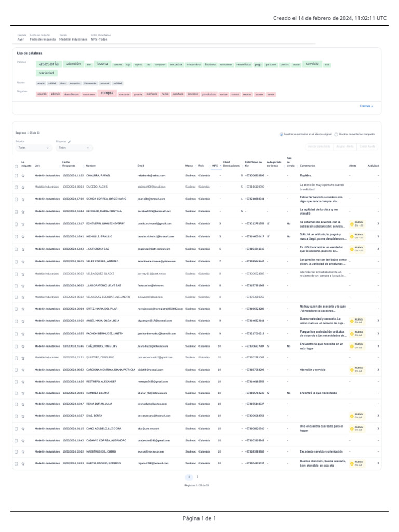Click the Medellín Industriales store filter value
This screenshot has height=532, width=399.
pyautogui.click(x=73, y=39)
